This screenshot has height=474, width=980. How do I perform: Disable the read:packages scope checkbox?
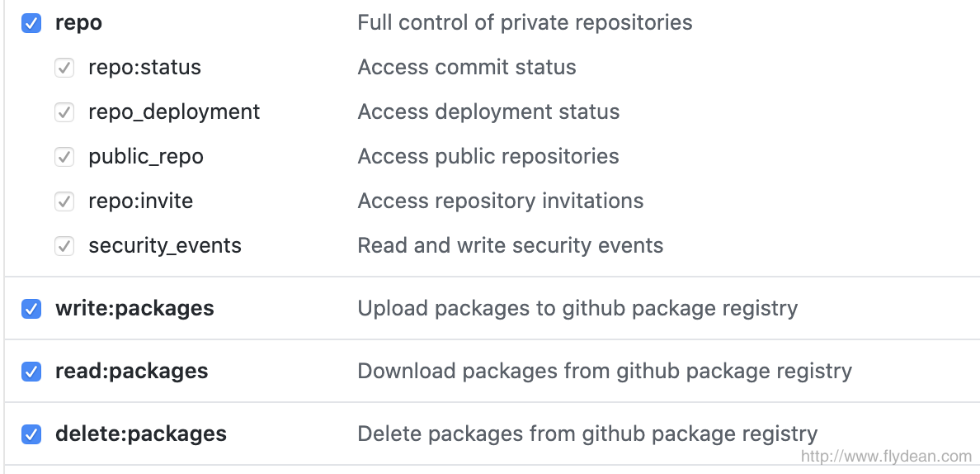(x=31, y=372)
